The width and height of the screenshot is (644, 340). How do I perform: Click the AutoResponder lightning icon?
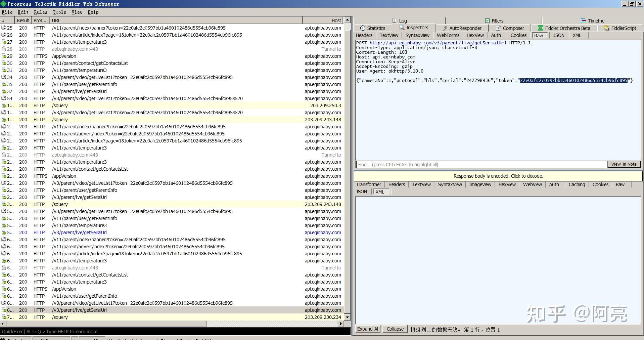coord(445,28)
